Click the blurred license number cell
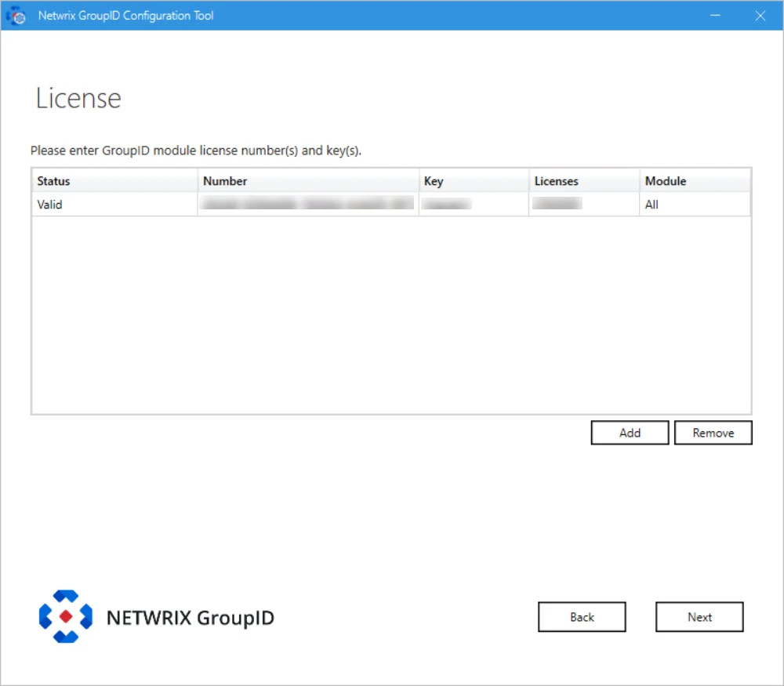 coord(307,203)
